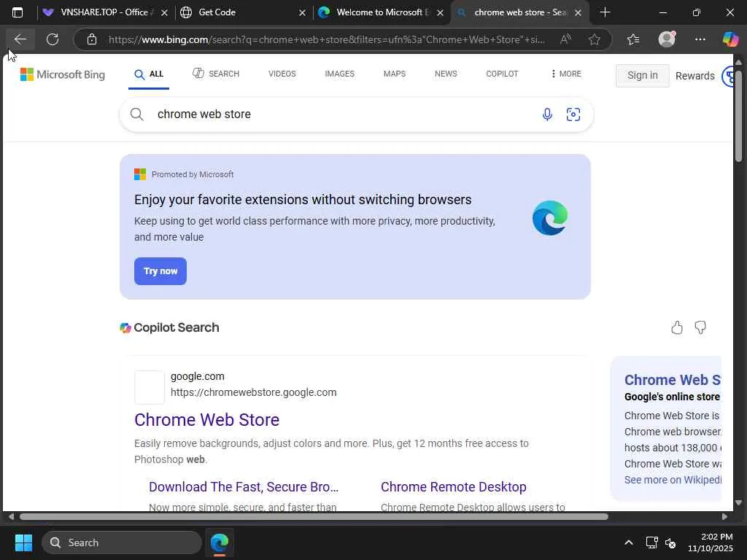Viewport: 747px width, 560px height.
Task: Open visual search camera icon
Action: pyautogui.click(x=573, y=114)
